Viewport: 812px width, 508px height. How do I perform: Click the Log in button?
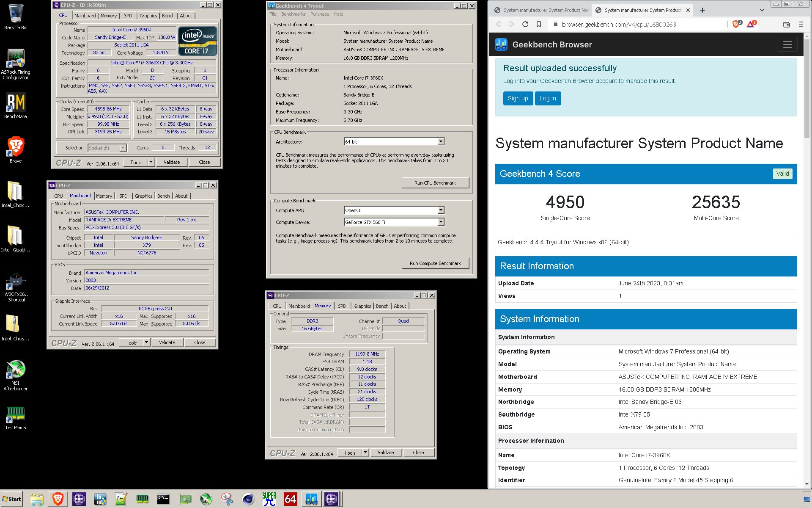tap(548, 98)
